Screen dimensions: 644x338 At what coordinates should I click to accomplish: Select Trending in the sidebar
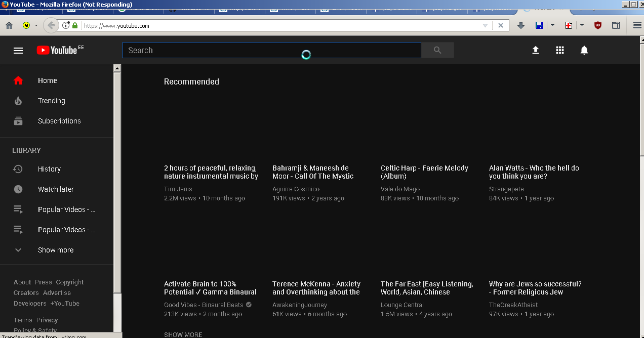(51, 101)
